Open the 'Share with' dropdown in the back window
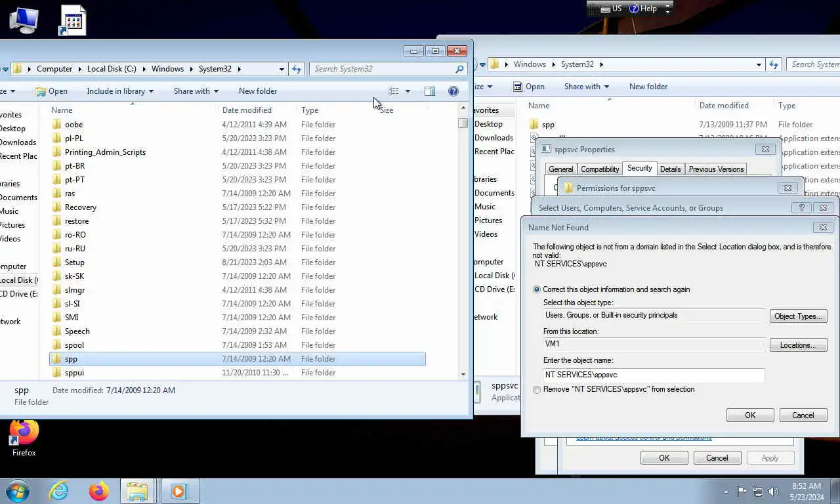The image size is (840, 504). (x=586, y=87)
